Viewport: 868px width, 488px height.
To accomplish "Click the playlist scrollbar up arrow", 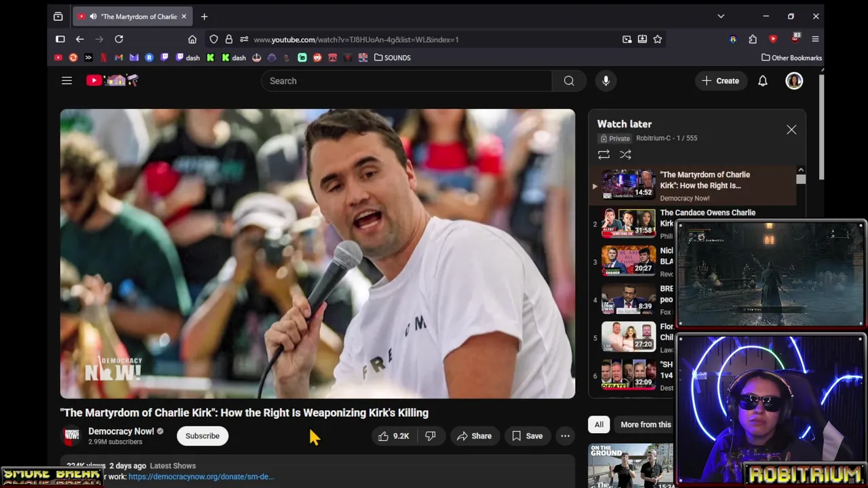I will pos(801,170).
